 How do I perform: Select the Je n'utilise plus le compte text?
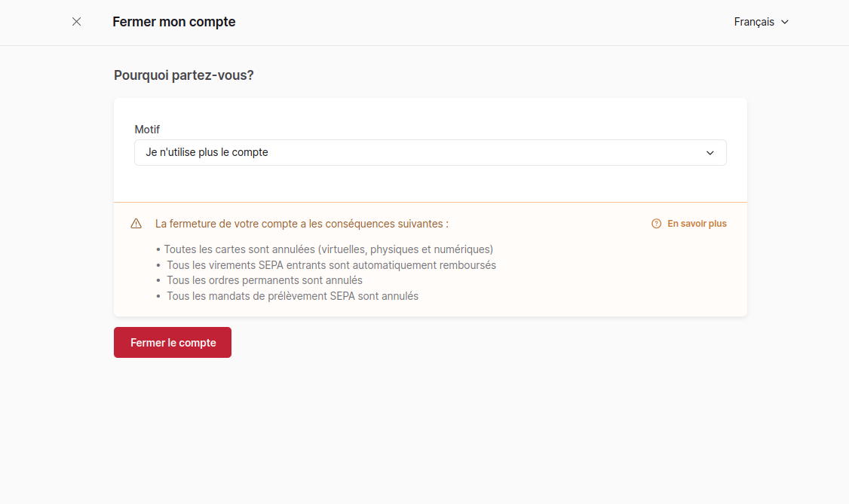[x=207, y=152]
